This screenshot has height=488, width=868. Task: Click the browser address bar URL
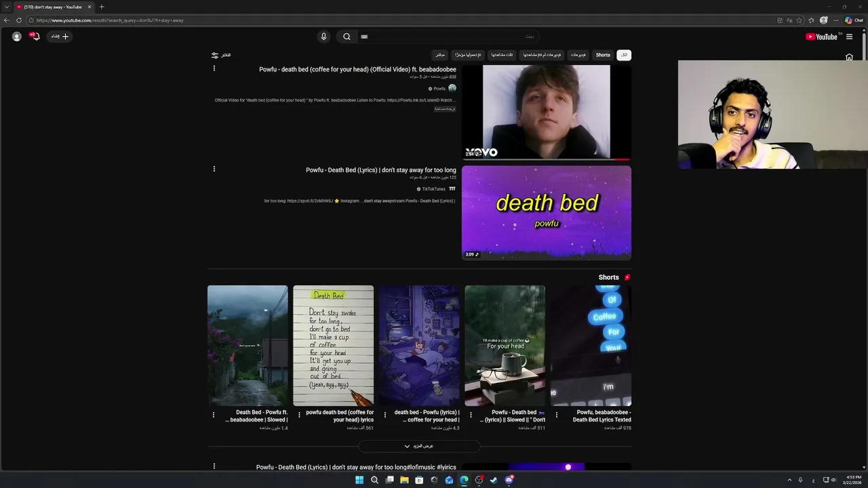point(110,20)
